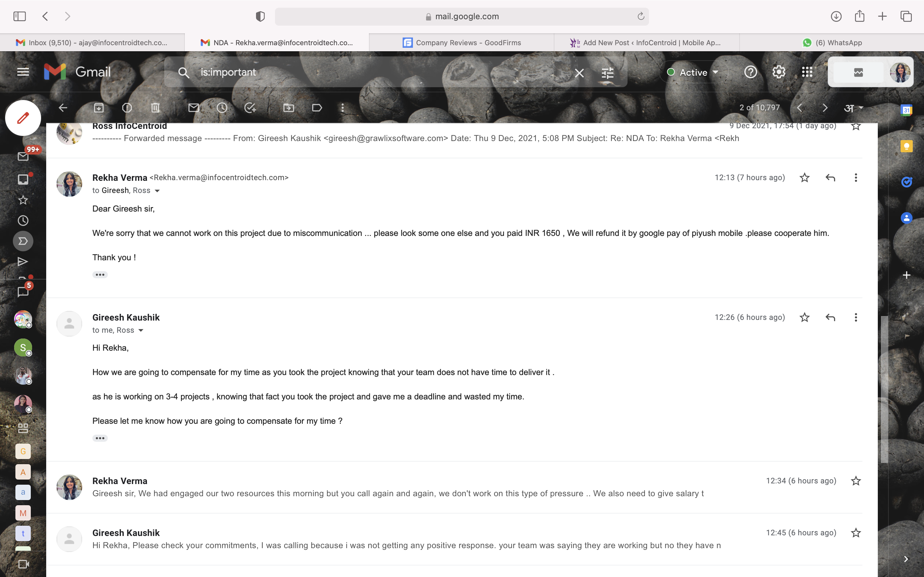Mark conversation as unread

click(x=193, y=108)
